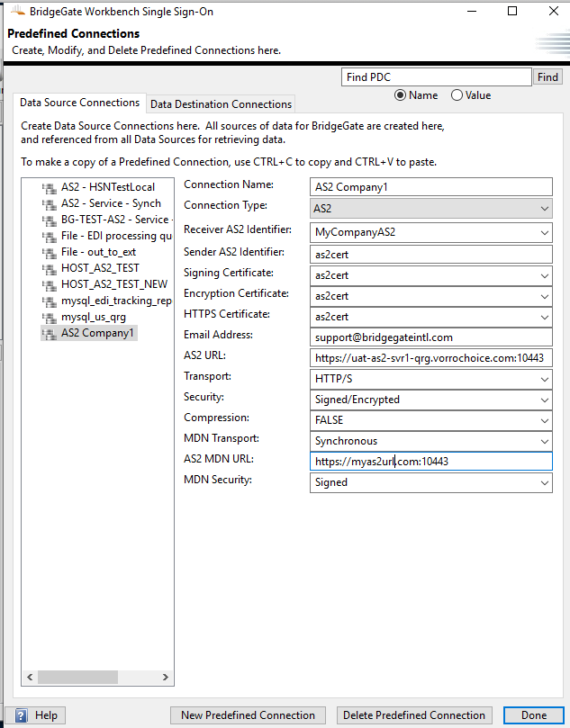The image size is (570, 728).
Task: Click the BridgeGate app icon in title bar
Action: pos(18,11)
